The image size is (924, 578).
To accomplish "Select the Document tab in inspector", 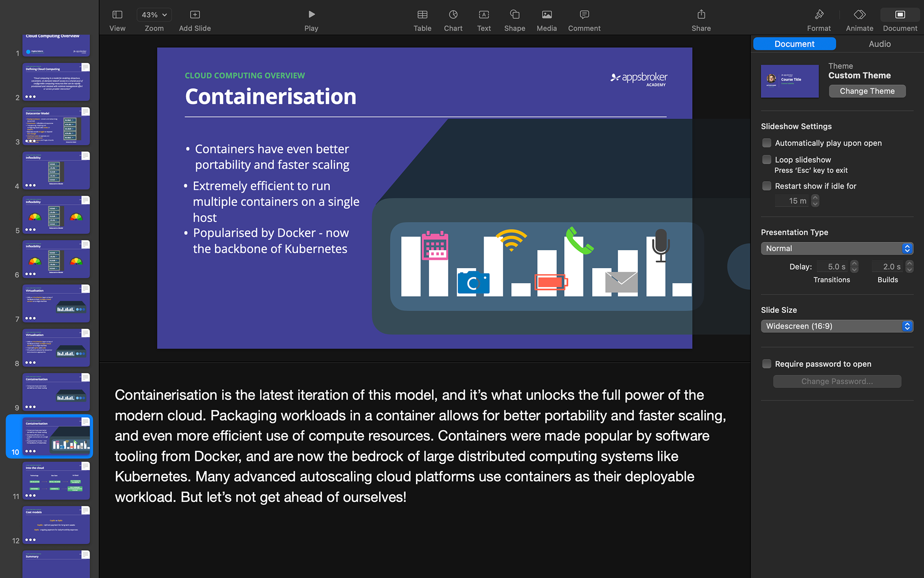I will click(794, 44).
